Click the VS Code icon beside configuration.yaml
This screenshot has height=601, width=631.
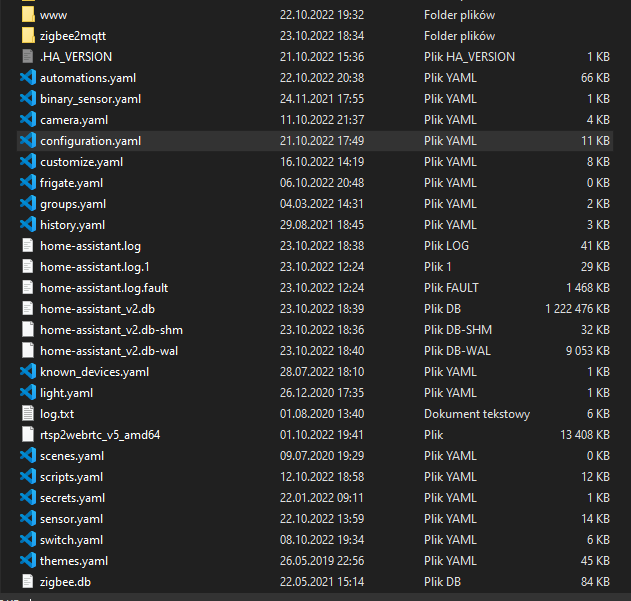(28, 140)
